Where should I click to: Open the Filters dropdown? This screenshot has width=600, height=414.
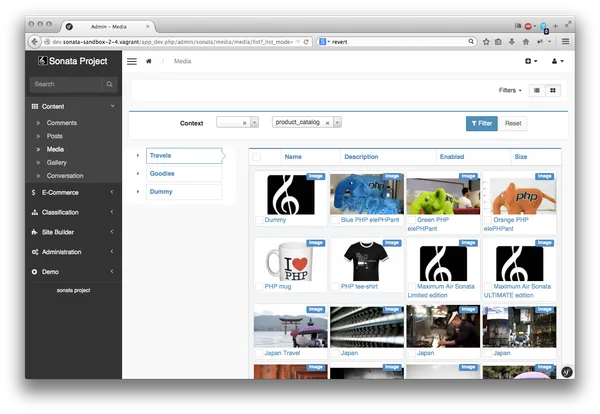click(x=510, y=90)
